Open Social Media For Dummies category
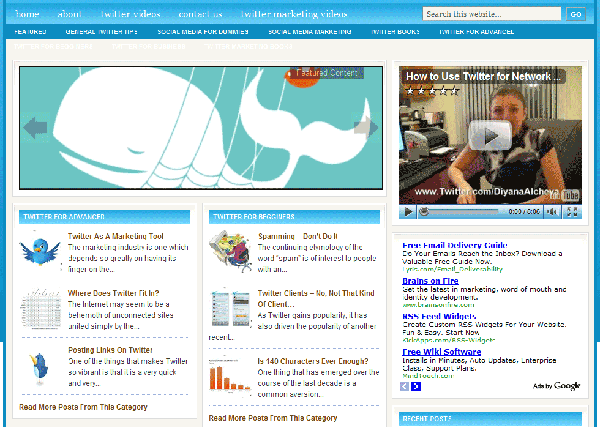 pyautogui.click(x=203, y=32)
